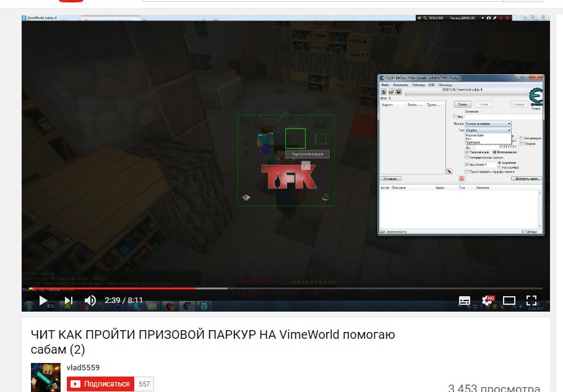Click the Описание column header
Image resolution: width=563 pixels, height=392 pixels.
coord(398,188)
